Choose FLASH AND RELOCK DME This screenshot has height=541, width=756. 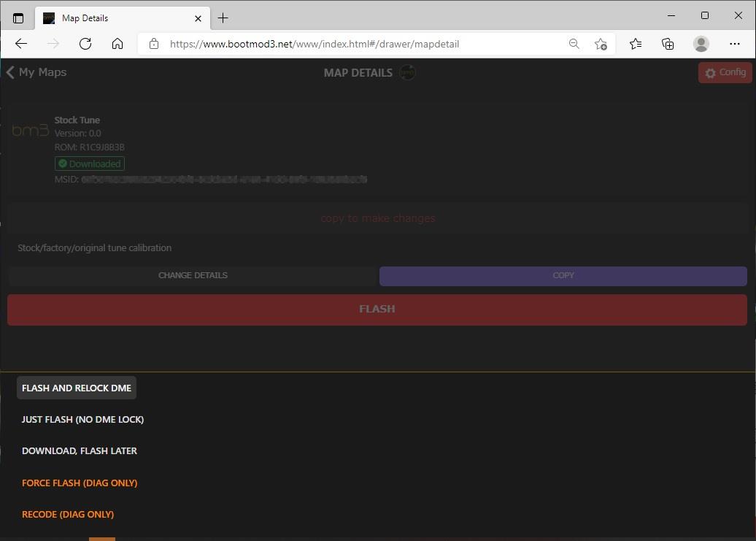77,388
